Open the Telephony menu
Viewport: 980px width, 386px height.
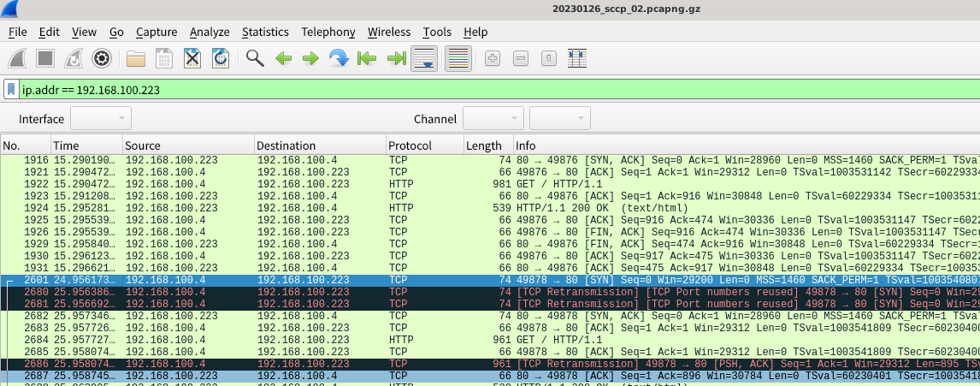click(328, 32)
